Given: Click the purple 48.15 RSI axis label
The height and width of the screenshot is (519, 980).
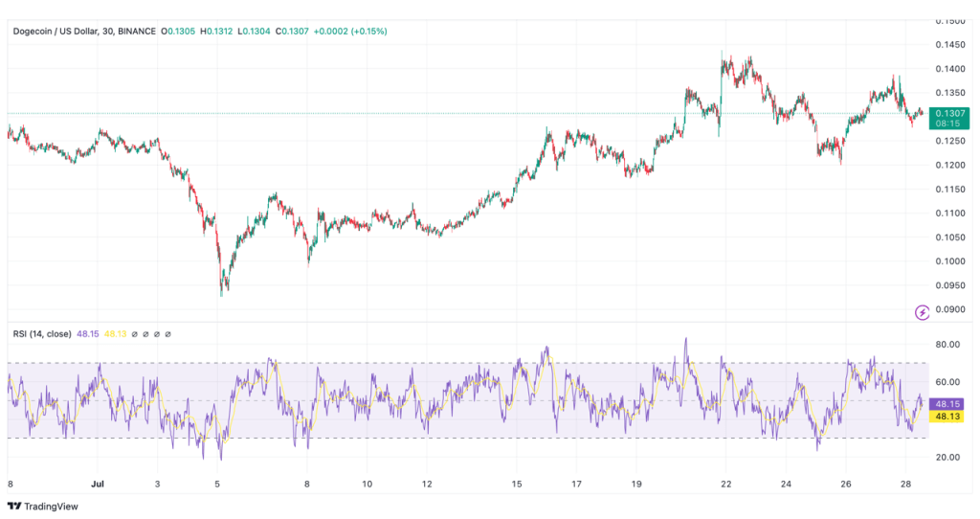Looking at the screenshot, I should pos(948,404).
